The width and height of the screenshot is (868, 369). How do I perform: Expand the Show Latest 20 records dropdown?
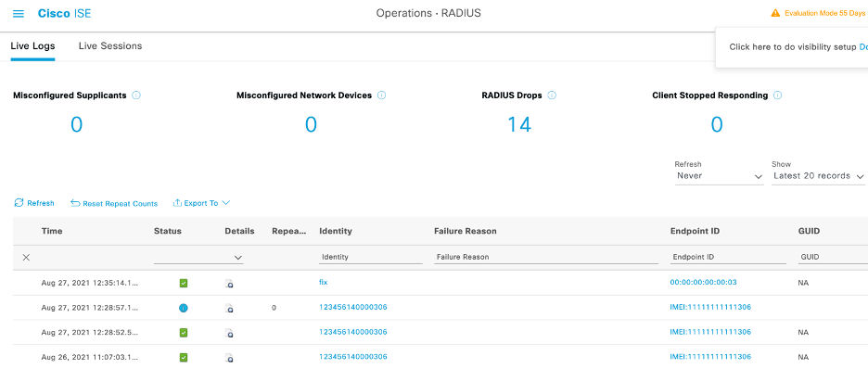[x=818, y=176]
